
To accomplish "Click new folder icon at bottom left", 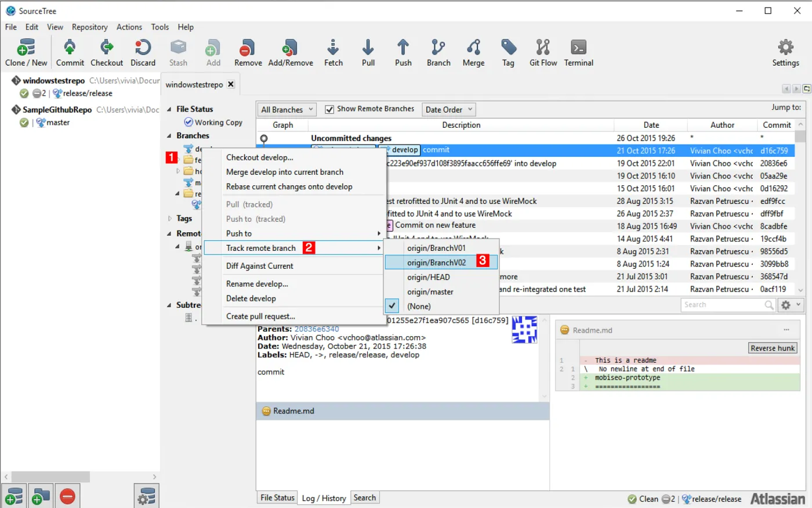I will 41,496.
